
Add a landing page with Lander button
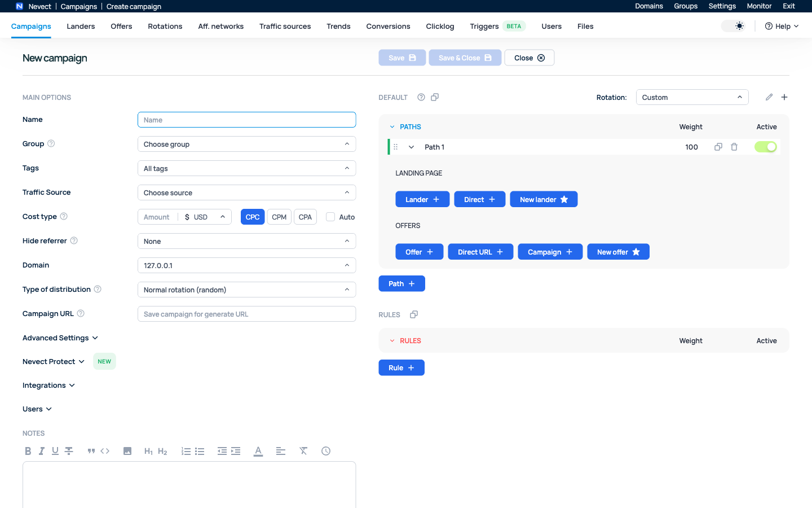click(422, 199)
